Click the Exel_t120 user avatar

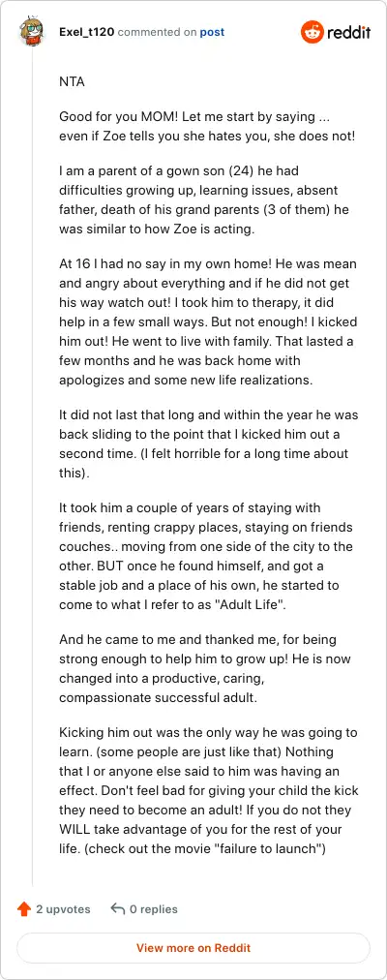pyautogui.click(x=32, y=32)
